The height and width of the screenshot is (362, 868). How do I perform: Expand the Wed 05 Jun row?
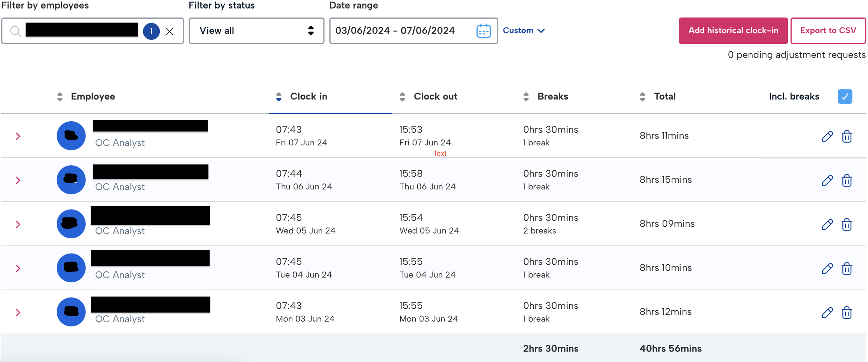point(18,224)
